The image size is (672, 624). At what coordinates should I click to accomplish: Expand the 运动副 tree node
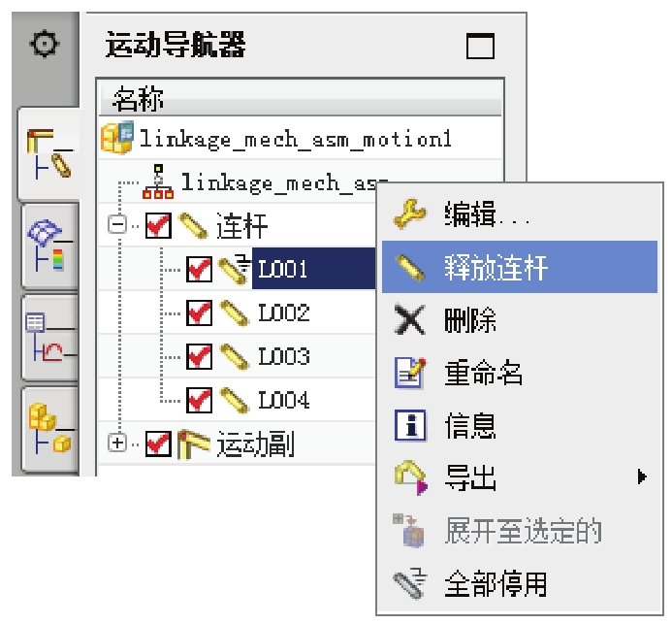(x=117, y=443)
